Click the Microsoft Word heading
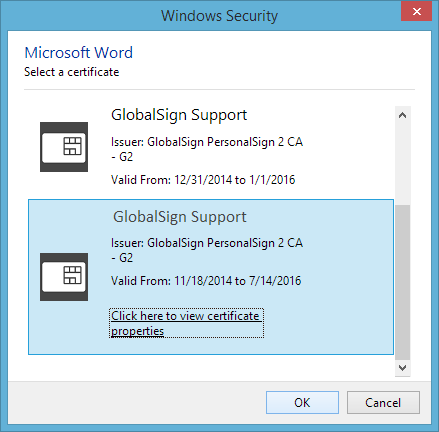 tap(79, 53)
